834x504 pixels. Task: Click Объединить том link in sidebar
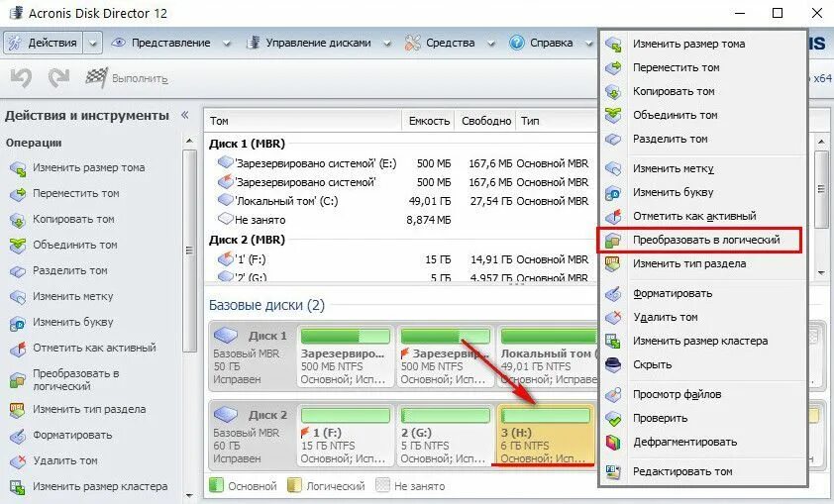point(75,246)
